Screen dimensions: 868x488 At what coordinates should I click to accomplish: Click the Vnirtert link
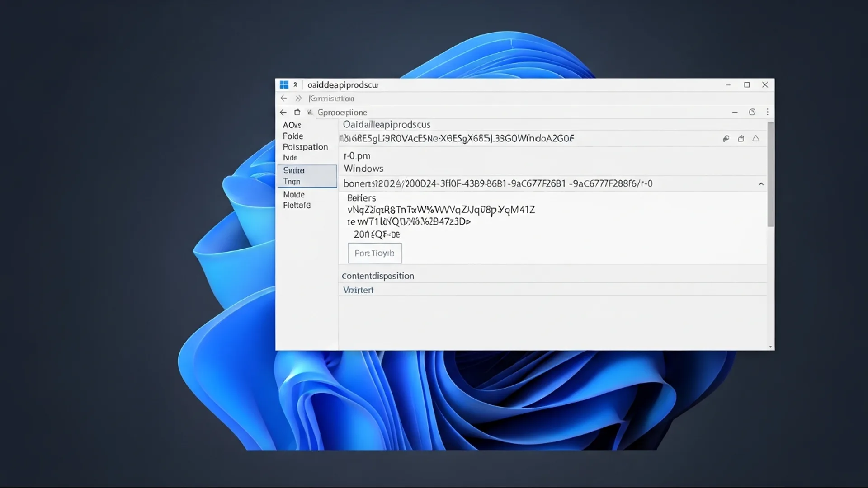358,290
